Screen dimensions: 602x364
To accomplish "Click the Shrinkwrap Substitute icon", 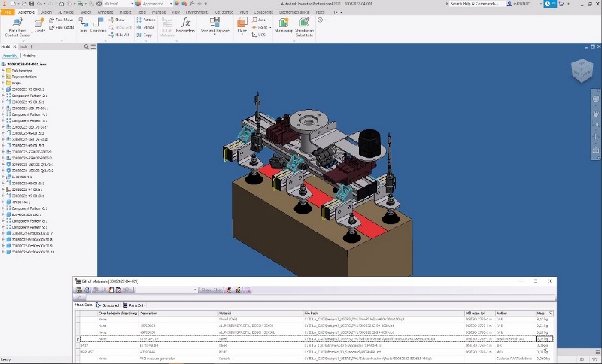I will [x=304, y=24].
